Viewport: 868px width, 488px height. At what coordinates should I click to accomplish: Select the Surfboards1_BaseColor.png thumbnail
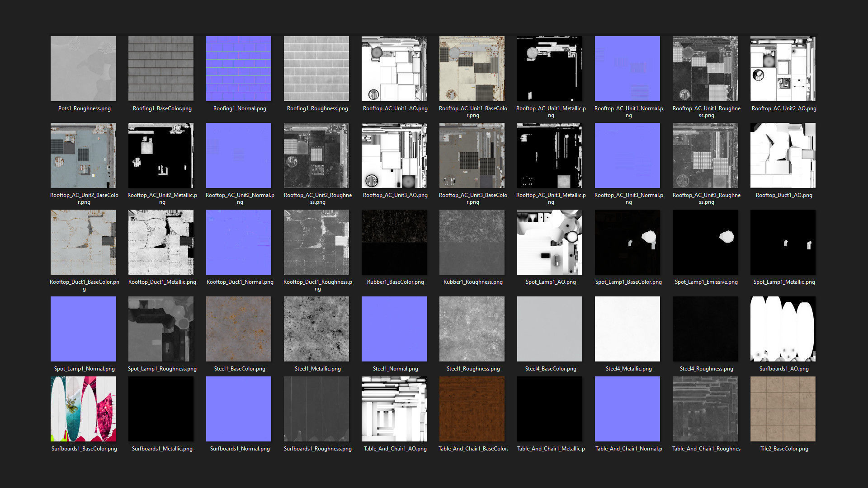(x=83, y=409)
